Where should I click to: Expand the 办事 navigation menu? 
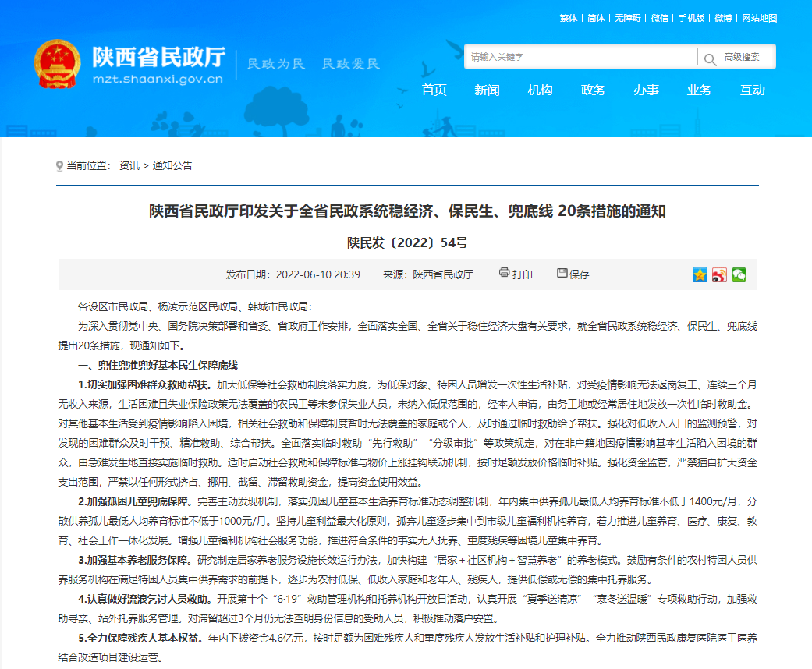pyautogui.click(x=646, y=90)
